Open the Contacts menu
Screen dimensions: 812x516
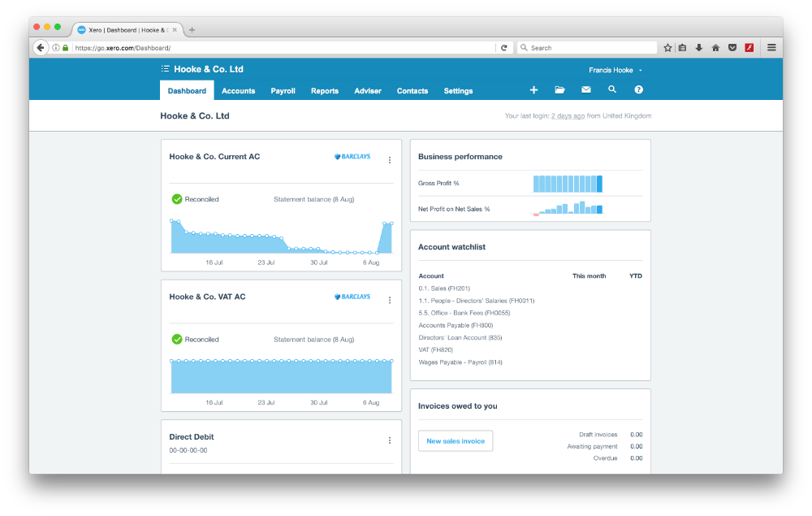point(412,91)
